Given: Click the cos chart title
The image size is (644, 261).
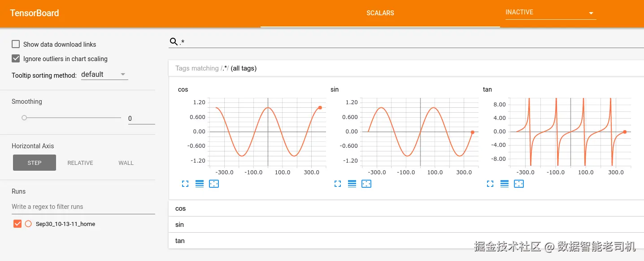Looking at the screenshot, I should [x=183, y=89].
